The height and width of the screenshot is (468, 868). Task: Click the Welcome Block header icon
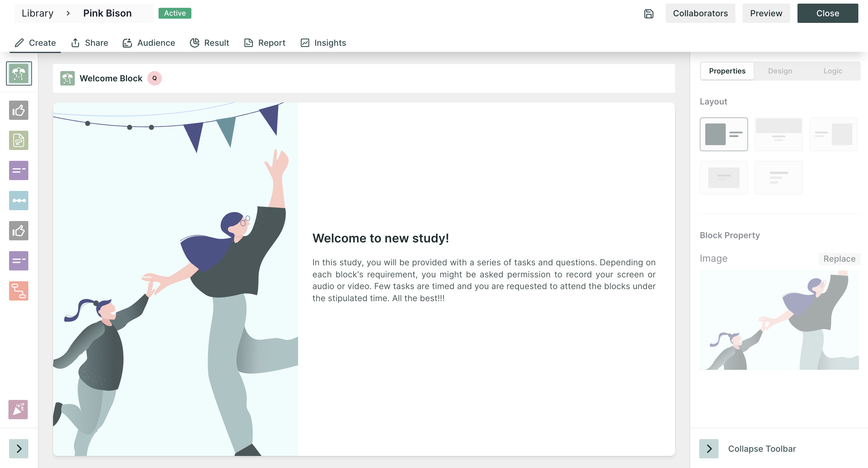68,78
